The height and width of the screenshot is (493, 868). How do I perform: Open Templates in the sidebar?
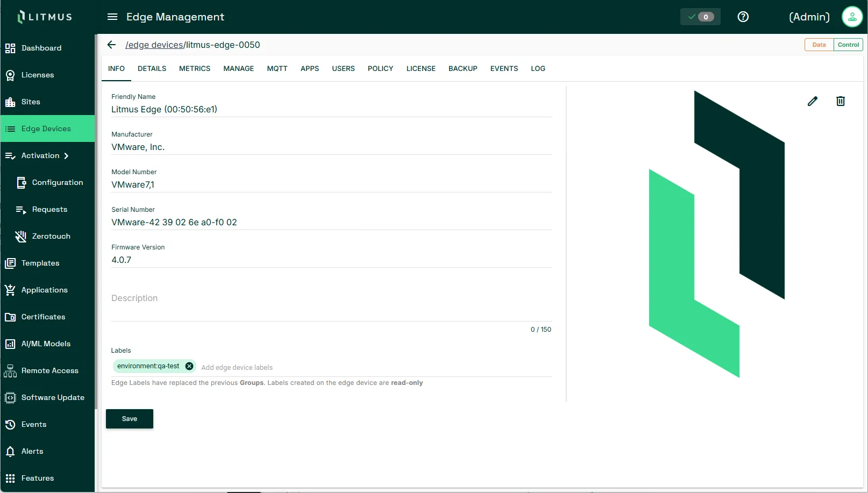47,263
